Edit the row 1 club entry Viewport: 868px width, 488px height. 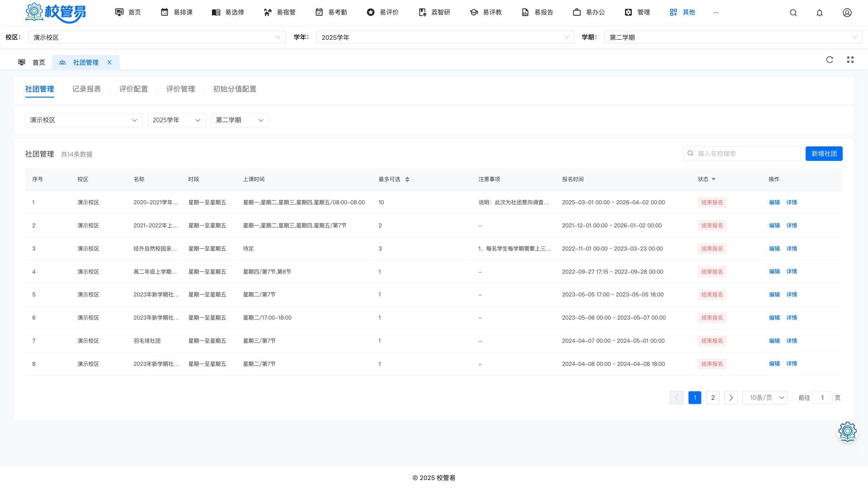pyautogui.click(x=774, y=202)
